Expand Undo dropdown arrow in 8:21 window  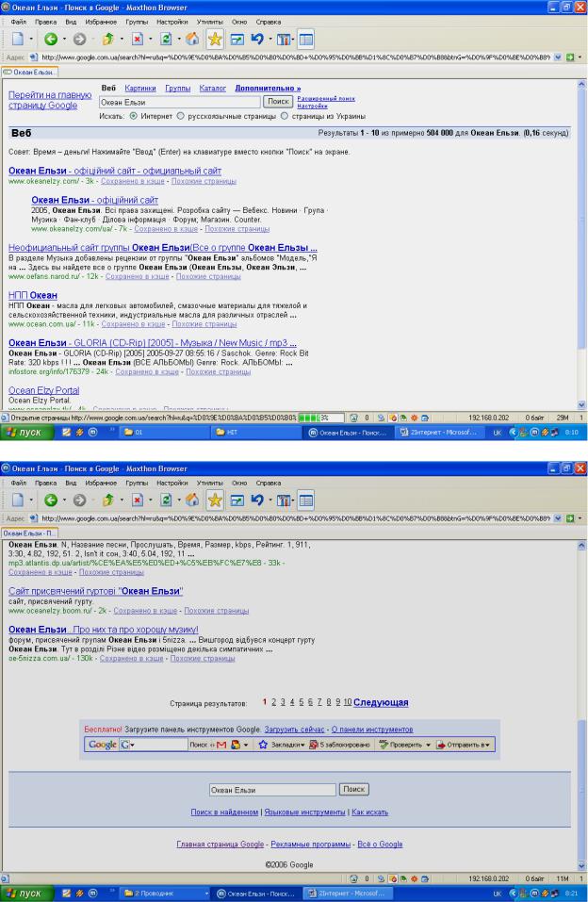[x=269, y=500]
